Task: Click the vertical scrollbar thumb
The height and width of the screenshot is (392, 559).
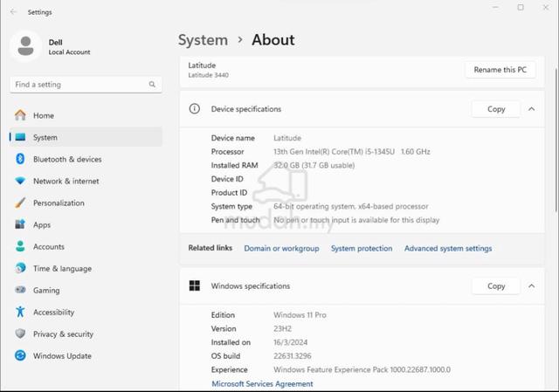Action: point(556,140)
